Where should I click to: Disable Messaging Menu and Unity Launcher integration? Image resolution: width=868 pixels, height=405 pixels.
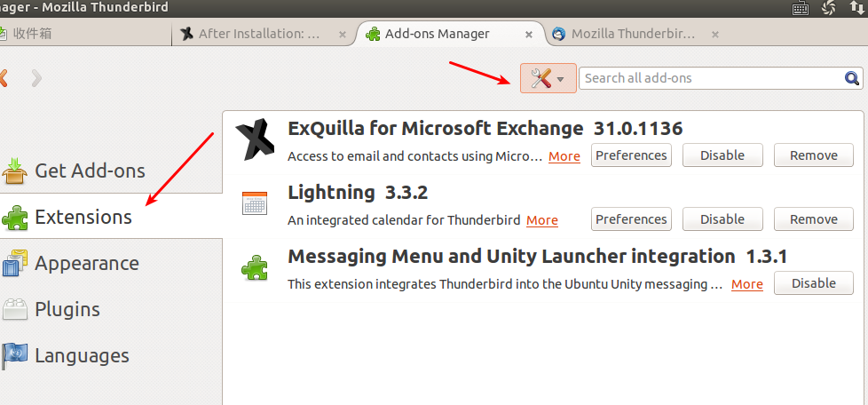point(814,283)
